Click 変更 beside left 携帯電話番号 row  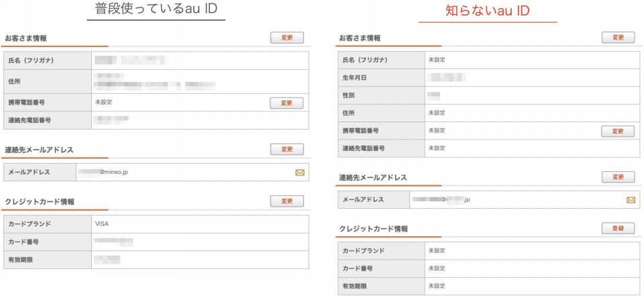point(286,103)
